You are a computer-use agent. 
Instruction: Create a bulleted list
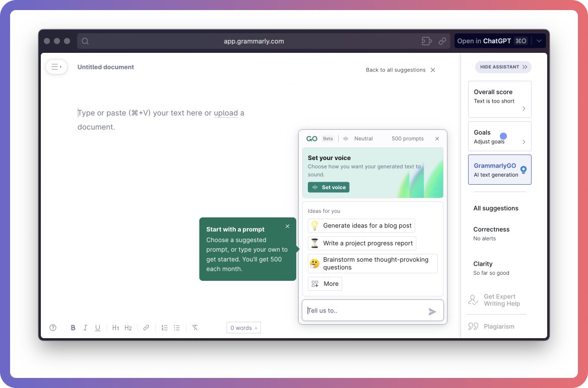177,328
